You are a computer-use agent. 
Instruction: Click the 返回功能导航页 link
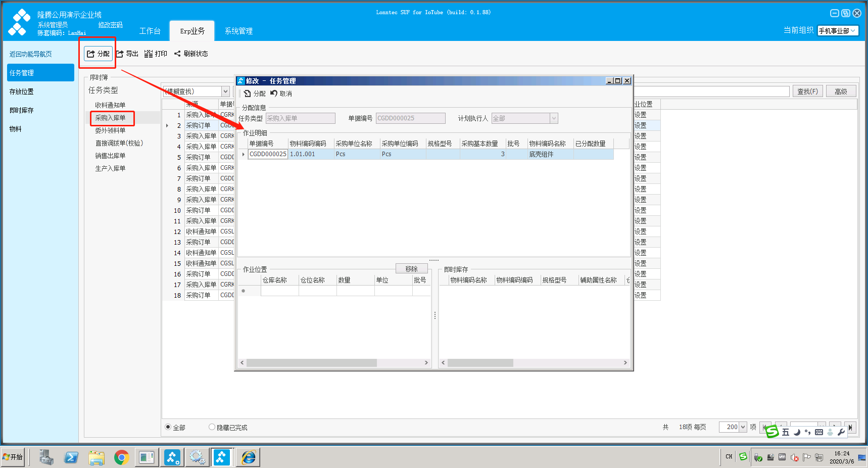click(30, 54)
